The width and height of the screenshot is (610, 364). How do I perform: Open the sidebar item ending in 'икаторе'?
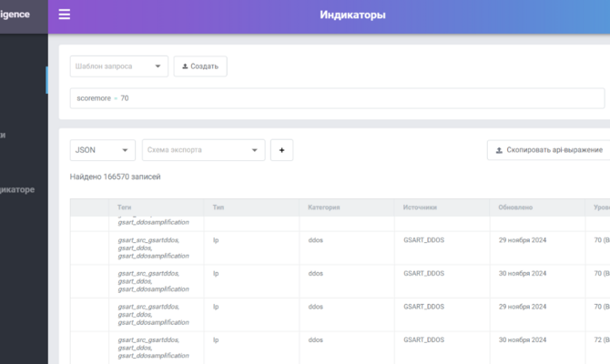pos(17,190)
